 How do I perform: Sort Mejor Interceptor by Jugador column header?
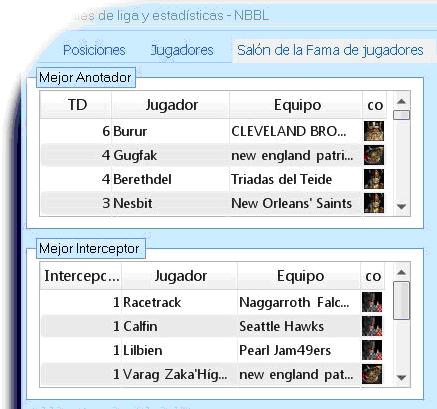[x=180, y=276]
